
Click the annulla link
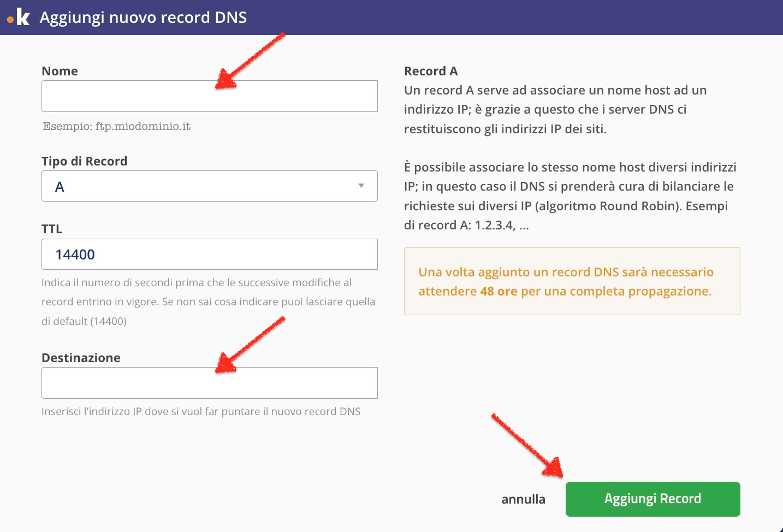click(523, 499)
